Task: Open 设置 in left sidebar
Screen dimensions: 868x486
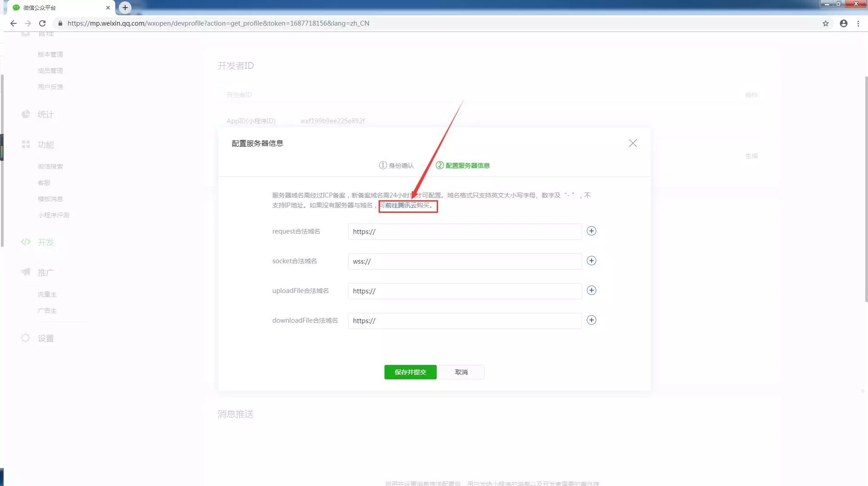Action: click(45, 338)
